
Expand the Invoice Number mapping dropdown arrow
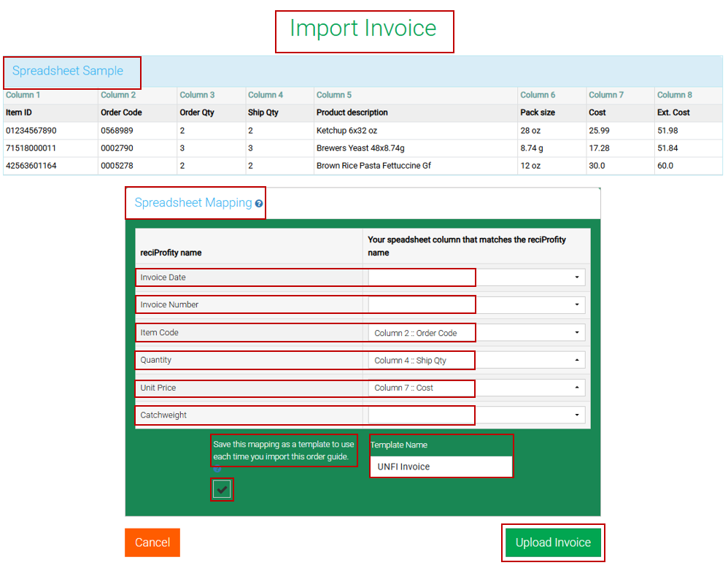pos(576,304)
